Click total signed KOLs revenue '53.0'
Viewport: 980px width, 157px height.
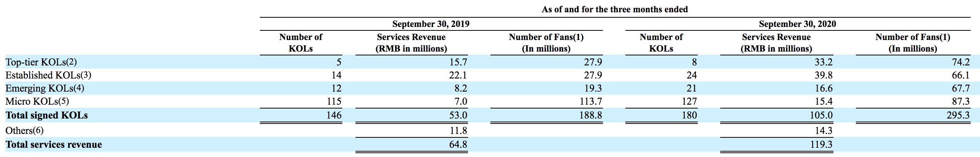tap(458, 115)
